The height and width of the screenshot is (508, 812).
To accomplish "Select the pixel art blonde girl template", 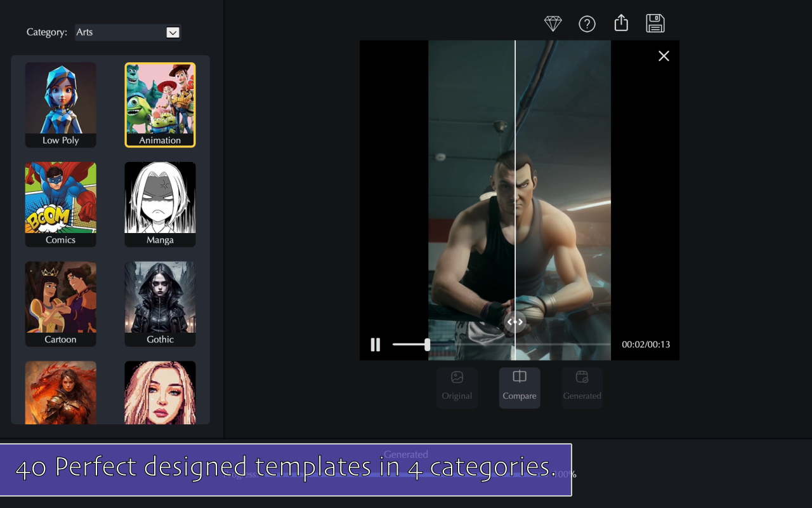I will click(x=160, y=392).
